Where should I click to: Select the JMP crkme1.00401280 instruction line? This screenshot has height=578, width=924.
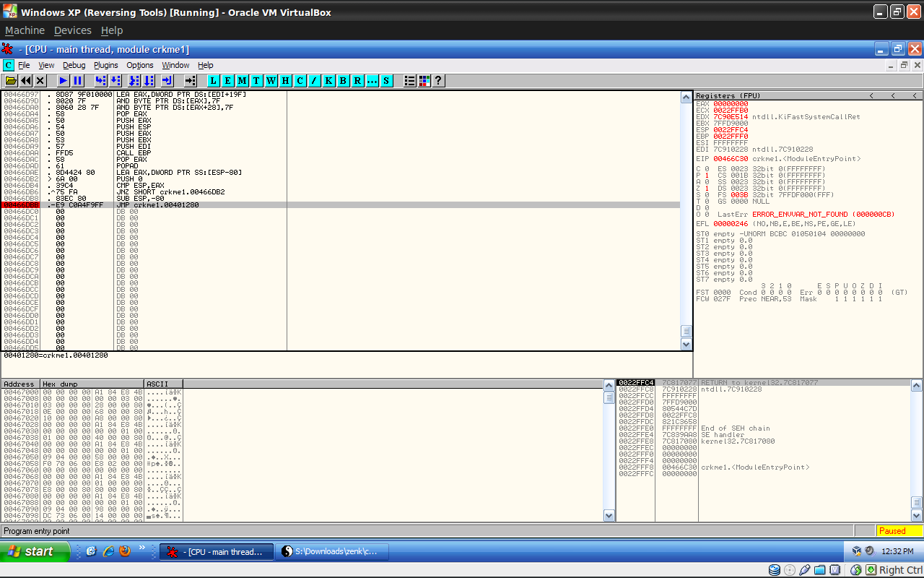pyautogui.click(x=340, y=205)
